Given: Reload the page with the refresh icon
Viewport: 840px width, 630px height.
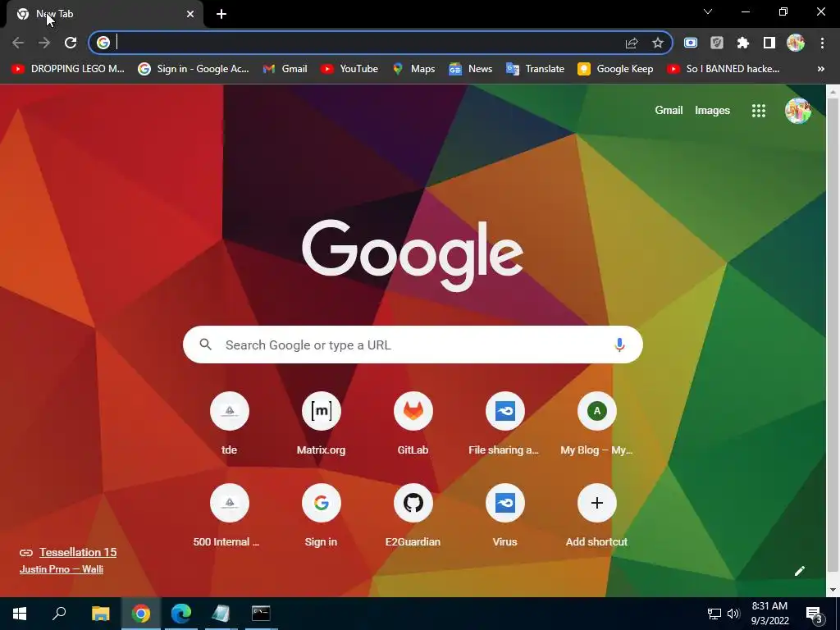Looking at the screenshot, I should [x=71, y=43].
